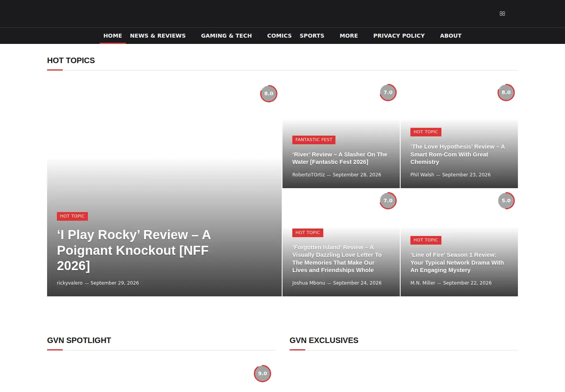Open the 'River' Review slasher article
Viewport: 565px width, 392px height.
[x=340, y=158]
